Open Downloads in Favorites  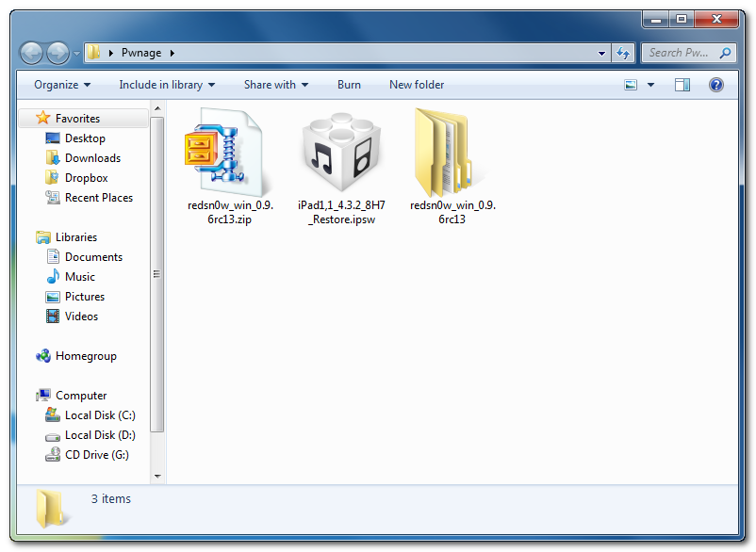pos(92,158)
